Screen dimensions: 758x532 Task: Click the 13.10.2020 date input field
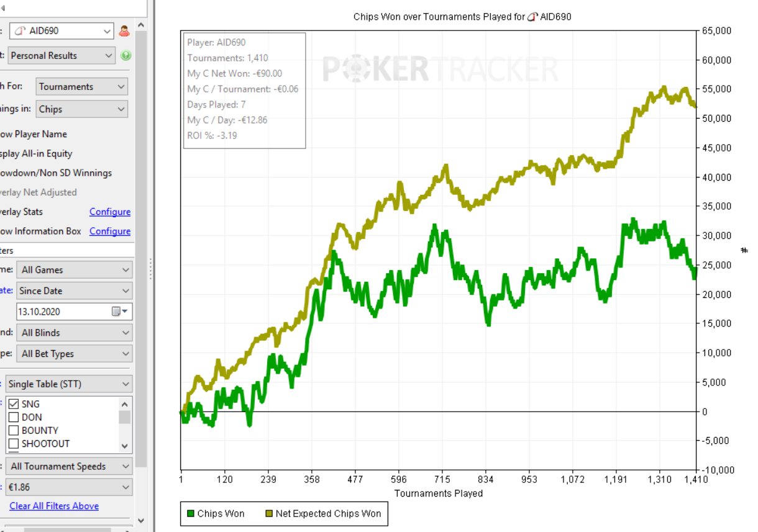pyautogui.click(x=62, y=312)
